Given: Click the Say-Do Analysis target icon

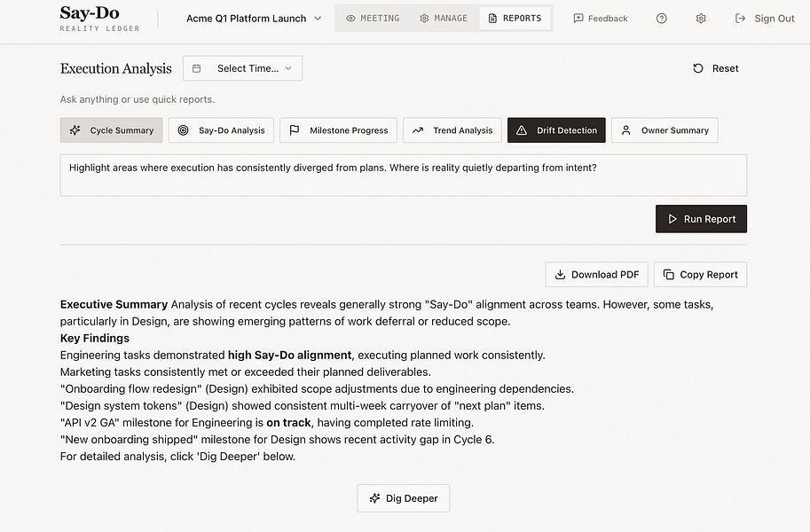Looking at the screenshot, I should pos(185,130).
